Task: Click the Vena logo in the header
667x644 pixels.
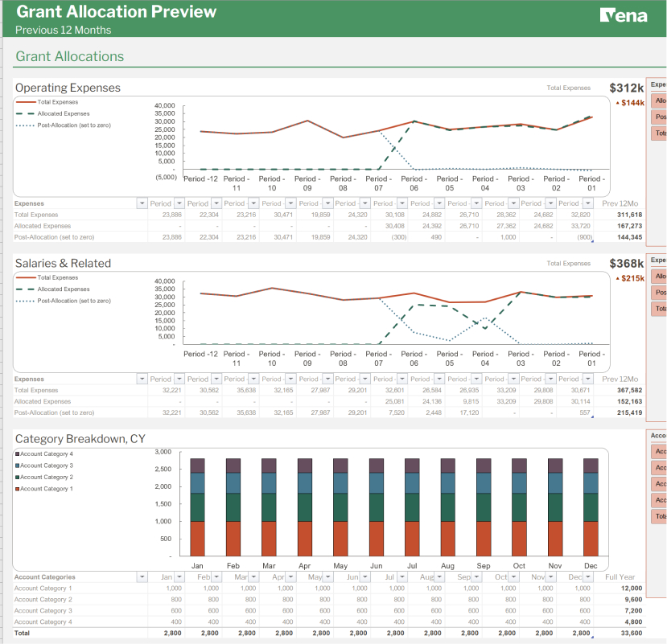Action: 624,15
